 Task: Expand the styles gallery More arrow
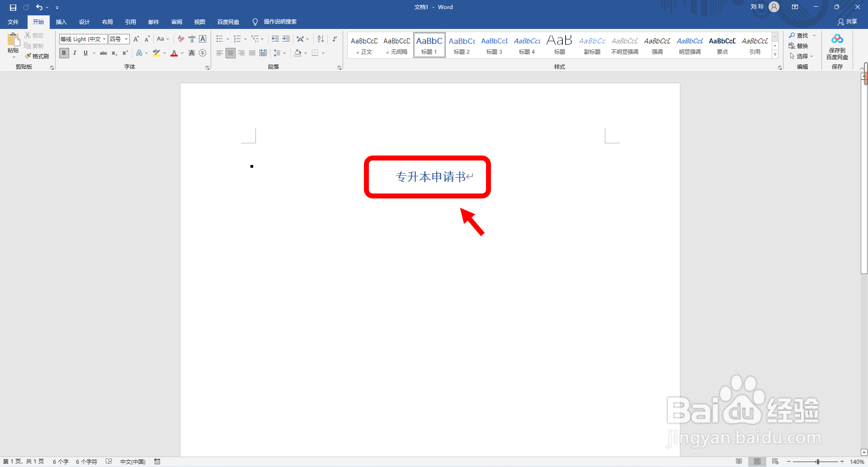(775, 54)
